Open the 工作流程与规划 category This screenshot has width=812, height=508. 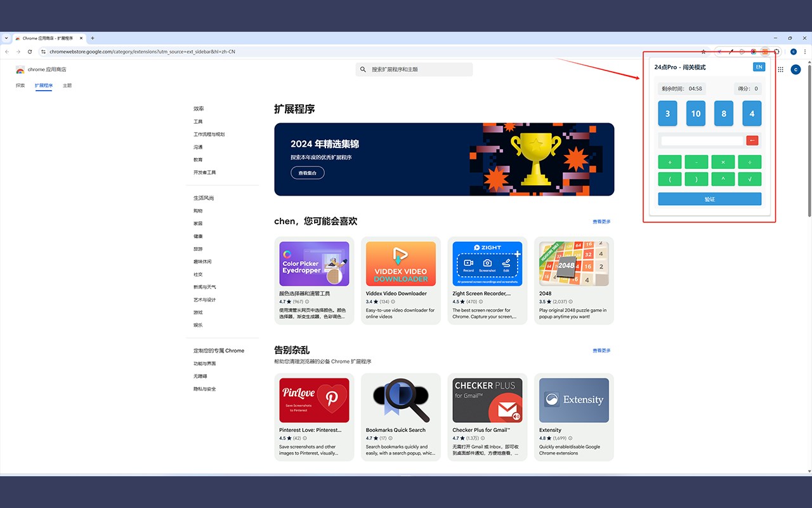(209, 134)
